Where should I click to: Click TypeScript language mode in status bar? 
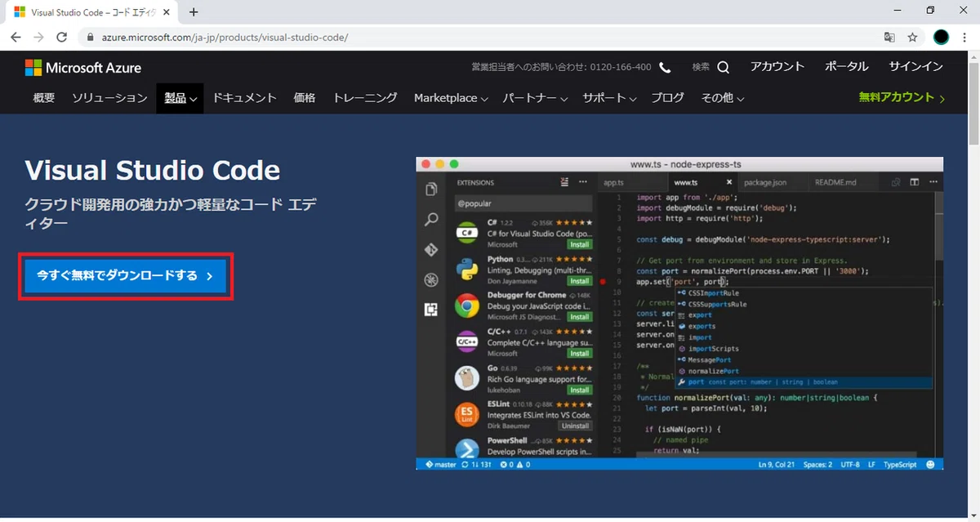point(901,464)
